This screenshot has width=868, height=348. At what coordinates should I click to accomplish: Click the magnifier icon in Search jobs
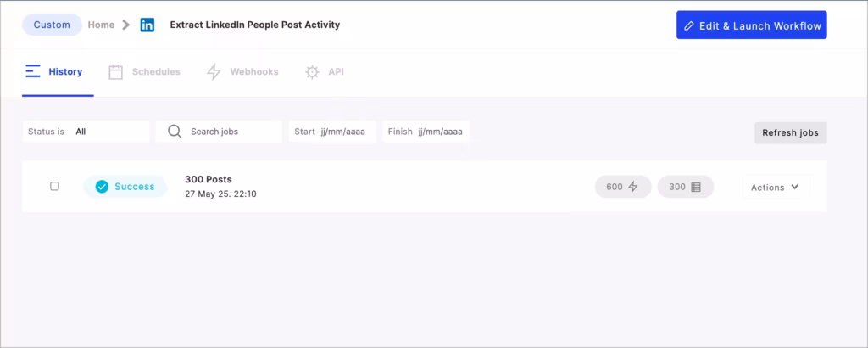point(175,132)
